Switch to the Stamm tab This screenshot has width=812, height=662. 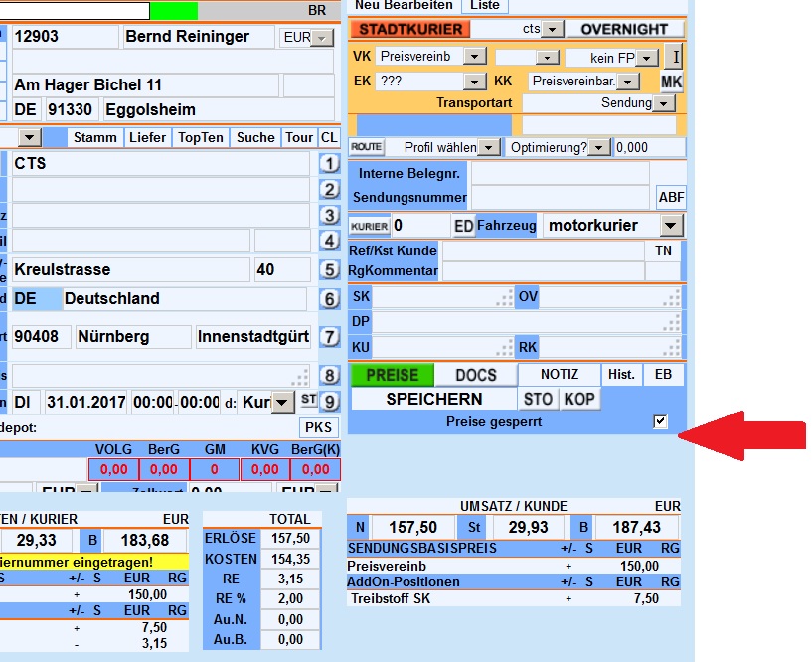95,138
